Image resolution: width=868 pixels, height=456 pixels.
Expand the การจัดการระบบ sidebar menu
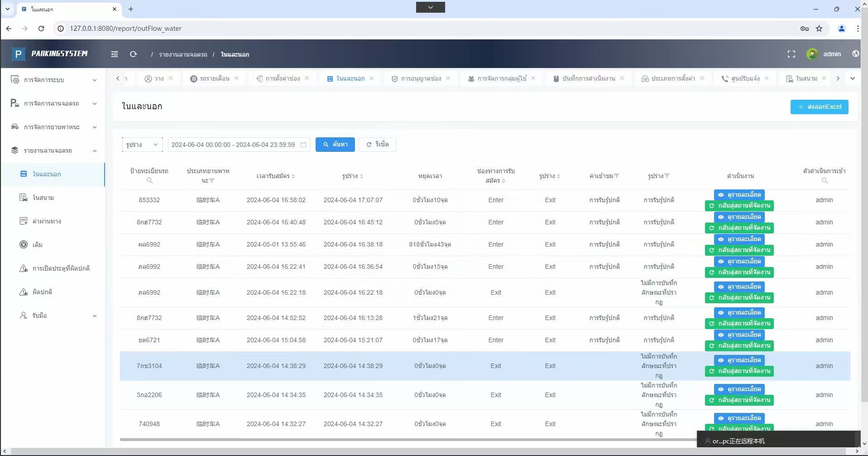tap(53, 80)
